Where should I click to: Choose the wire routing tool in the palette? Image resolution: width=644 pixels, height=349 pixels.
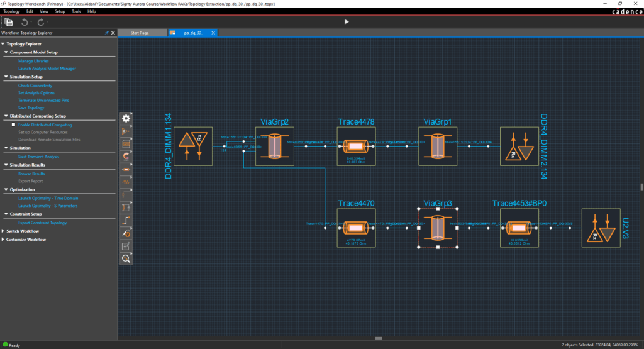click(126, 221)
